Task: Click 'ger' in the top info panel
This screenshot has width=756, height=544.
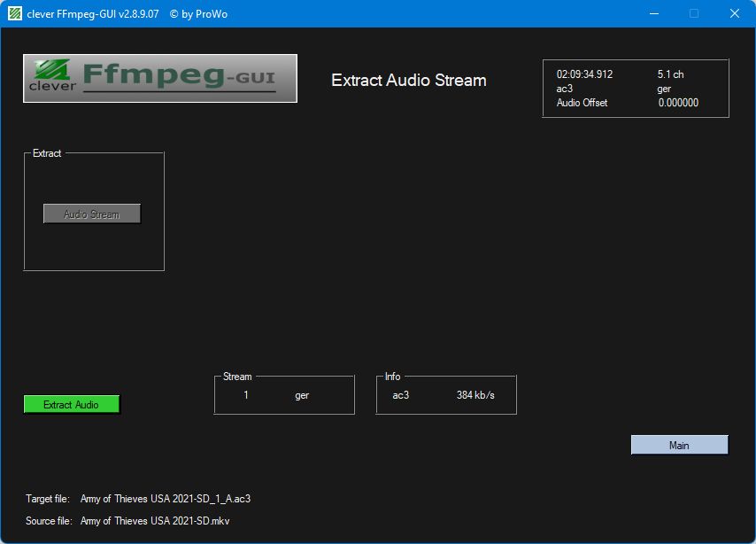Action: [664, 89]
